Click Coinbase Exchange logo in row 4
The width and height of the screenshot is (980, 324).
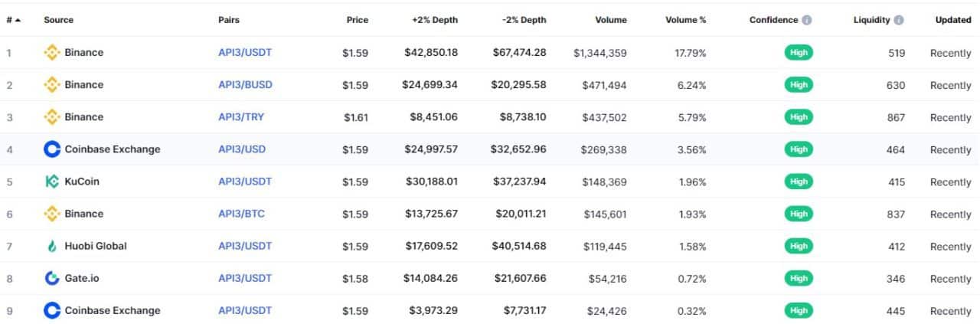point(52,149)
